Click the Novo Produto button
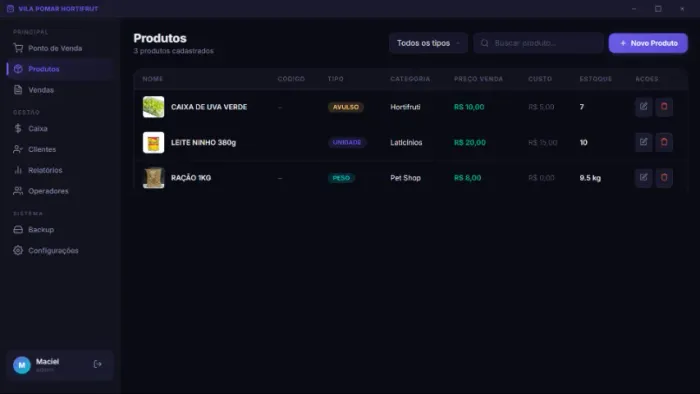This screenshot has height=394, width=700. pyautogui.click(x=648, y=43)
